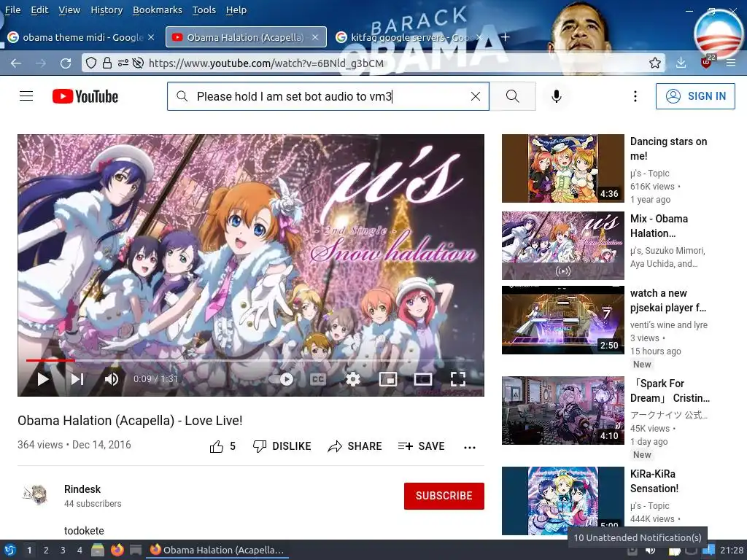Close the Obama Halation tab
This screenshot has width=747, height=560.
[x=315, y=37]
